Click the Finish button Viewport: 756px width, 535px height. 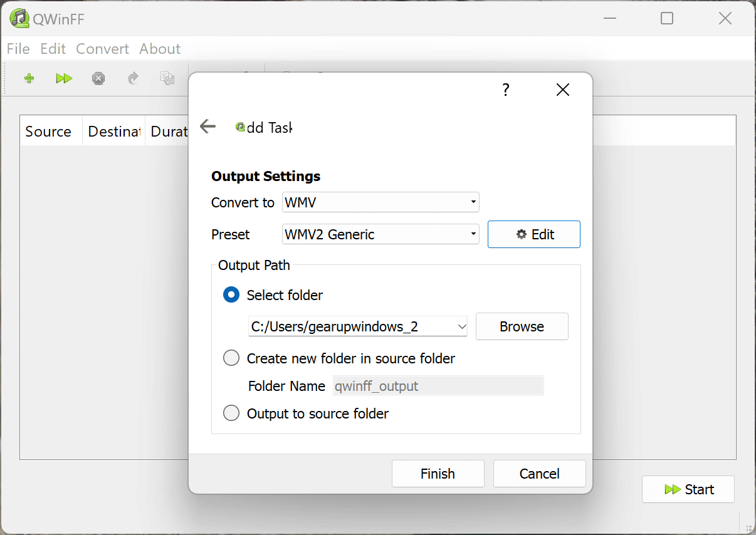tap(438, 474)
